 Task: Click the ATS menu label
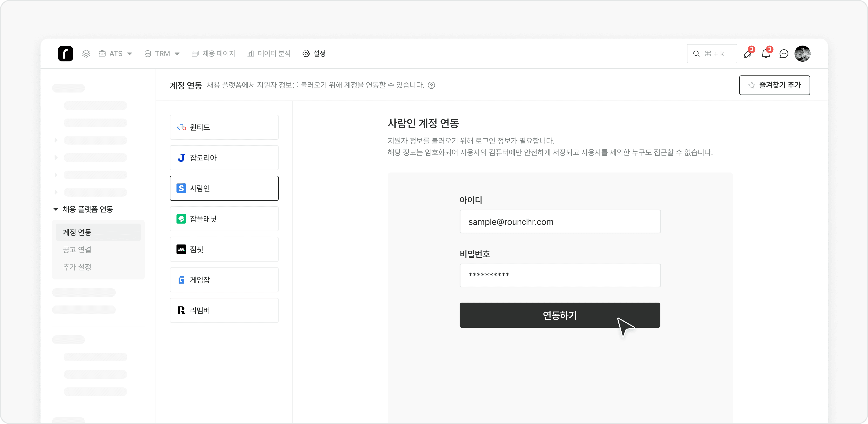pyautogui.click(x=116, y=53)
